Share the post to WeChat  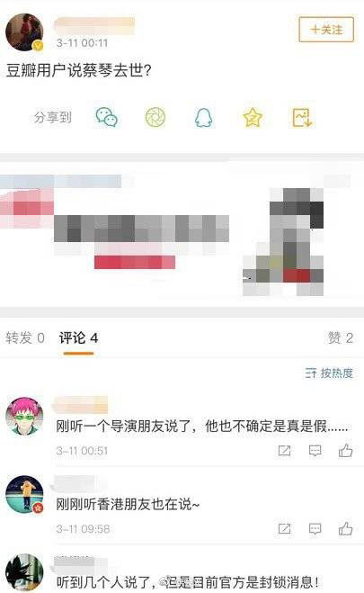click(x=106, y=117)
